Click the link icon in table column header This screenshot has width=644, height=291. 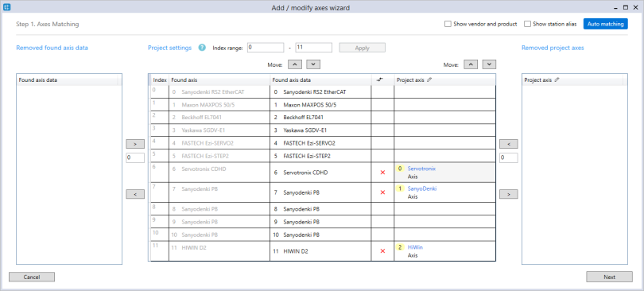click(x=380, y=80)
